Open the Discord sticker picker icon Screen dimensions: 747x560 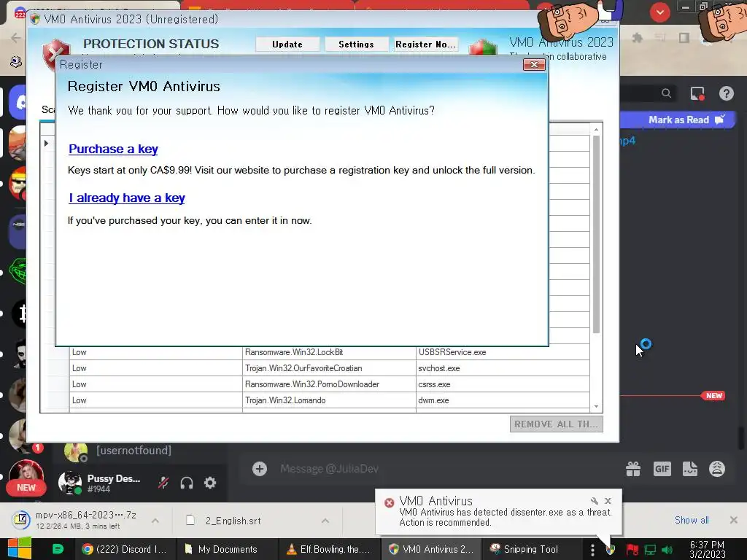[689, 469]
